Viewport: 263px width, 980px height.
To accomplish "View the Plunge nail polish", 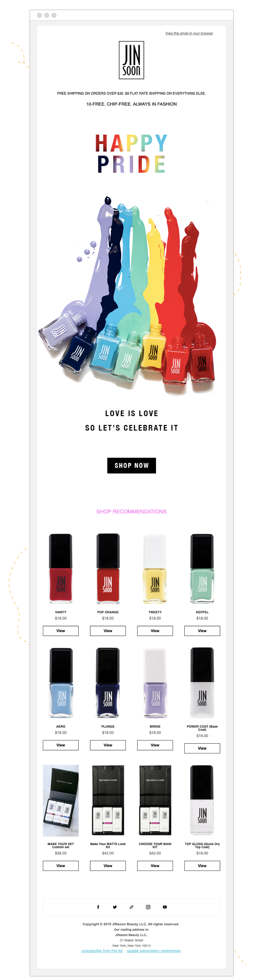I will pos(108,745).
